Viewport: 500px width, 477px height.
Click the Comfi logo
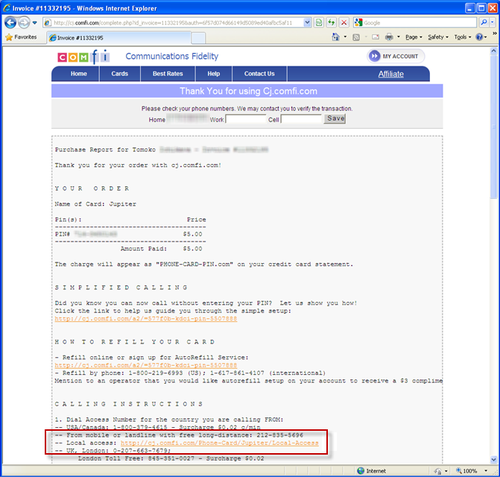click(x=83, y=57)
